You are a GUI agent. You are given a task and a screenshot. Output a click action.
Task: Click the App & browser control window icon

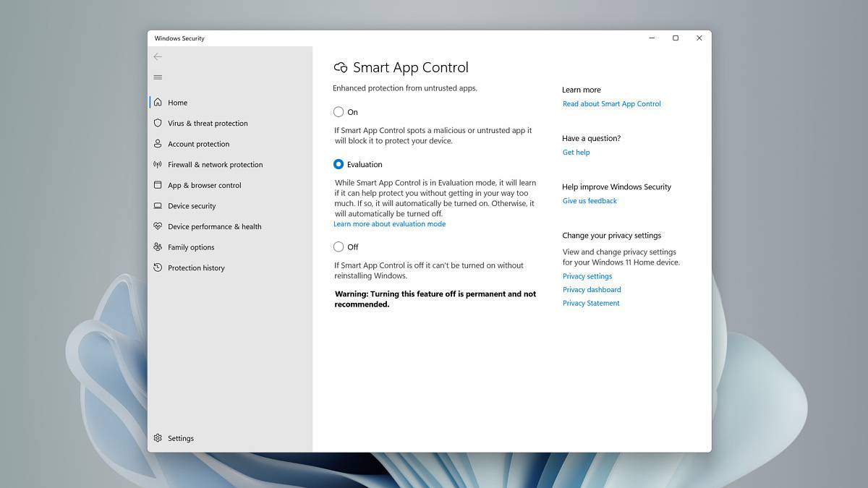158,185
